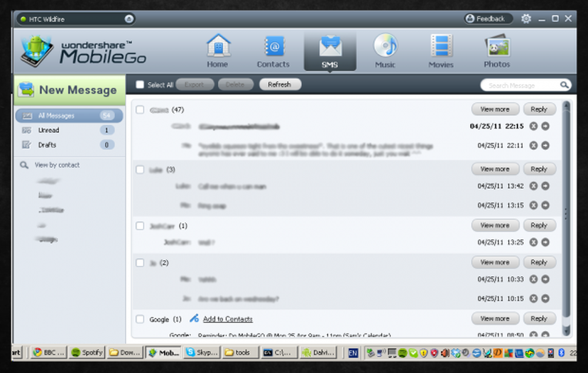Screen dimensions: 588x373
Task: Check the conversation with 47 messages
Action: pyautogui.click(x=140, y=110)
